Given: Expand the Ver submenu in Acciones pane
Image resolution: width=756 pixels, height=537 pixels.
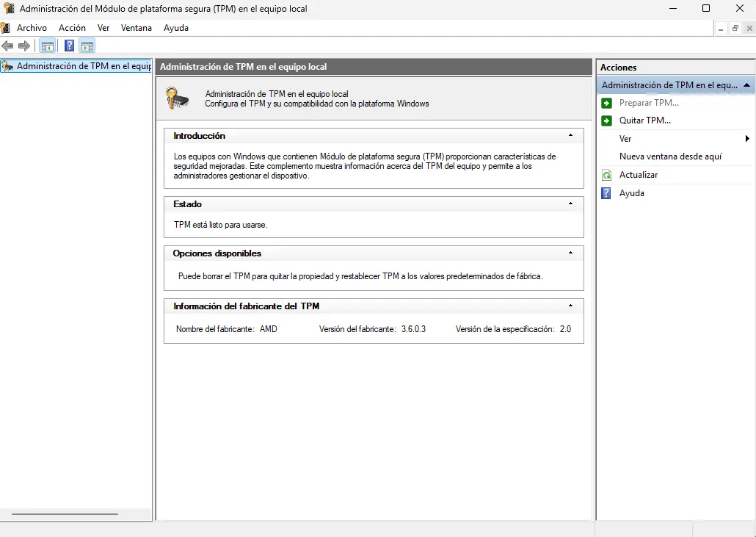Looking at the screenshot, I should pos(747,139).
